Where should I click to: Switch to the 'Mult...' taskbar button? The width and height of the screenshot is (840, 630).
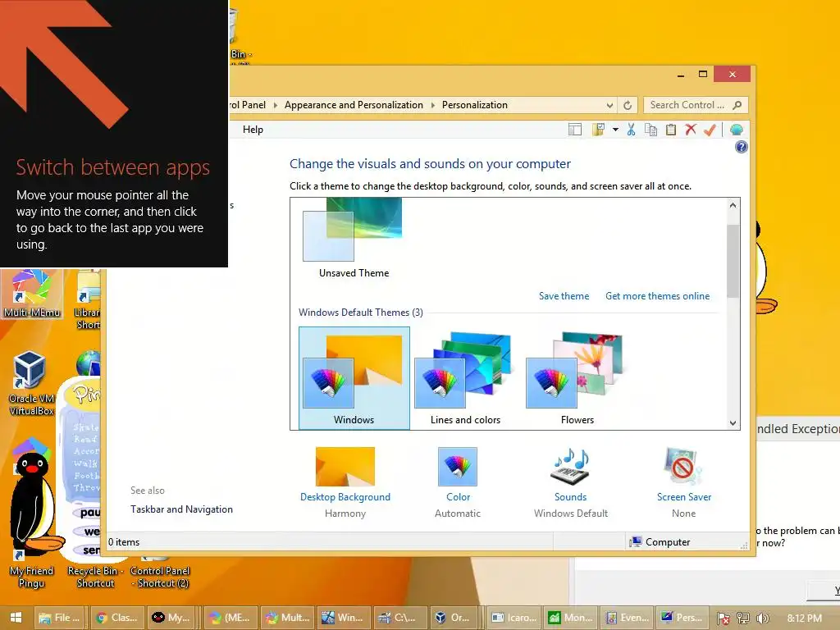(x=288, y=618)
